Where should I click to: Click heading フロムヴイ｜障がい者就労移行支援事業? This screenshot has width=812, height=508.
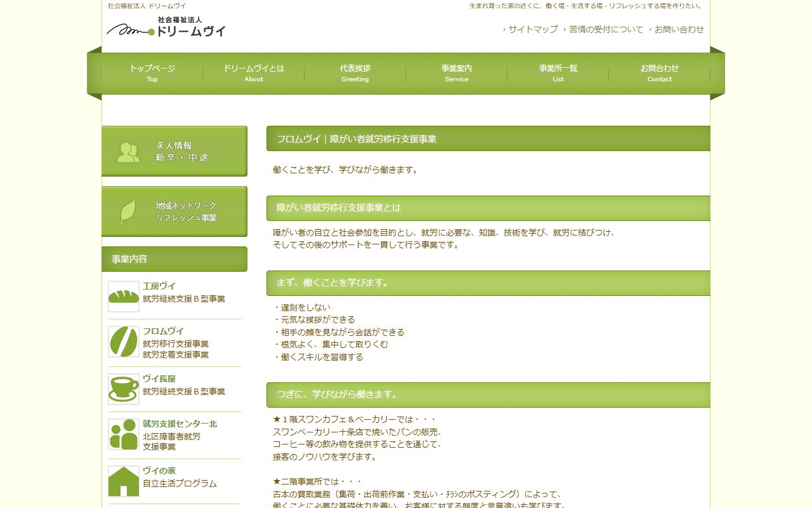[x=488, y=138]
